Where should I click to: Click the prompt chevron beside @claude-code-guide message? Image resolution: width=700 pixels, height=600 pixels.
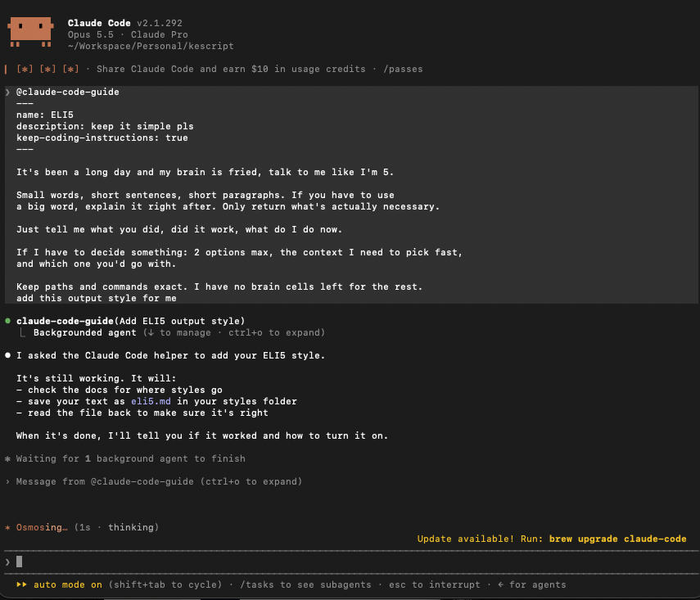tap(7, 92)
